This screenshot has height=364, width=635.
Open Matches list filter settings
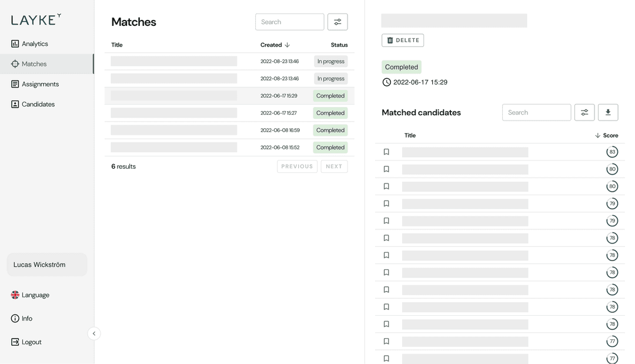(337, 22)
